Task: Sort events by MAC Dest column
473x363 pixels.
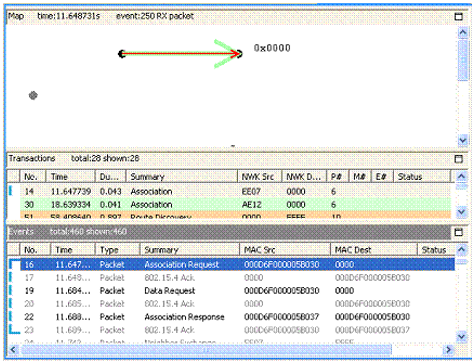Action: 374,250
